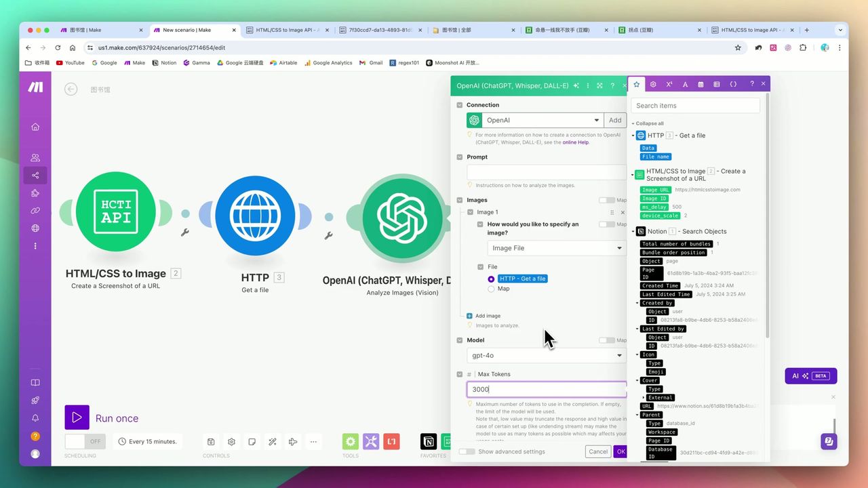
Task: Open the Templates icon in left sidebar
Action: point(35,193)
